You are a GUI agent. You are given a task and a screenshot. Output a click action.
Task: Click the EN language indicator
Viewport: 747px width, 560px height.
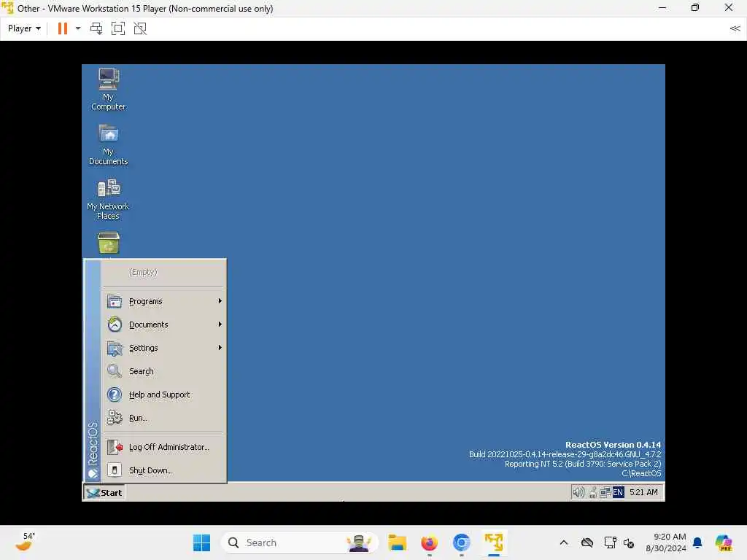tap(618, 492)
